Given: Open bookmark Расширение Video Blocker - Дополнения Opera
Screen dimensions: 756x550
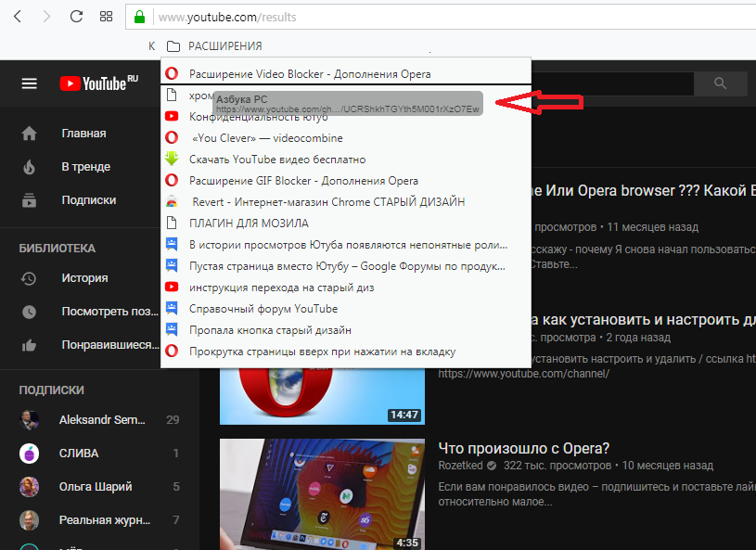Looking at the screenshot, I should [346, 74].
